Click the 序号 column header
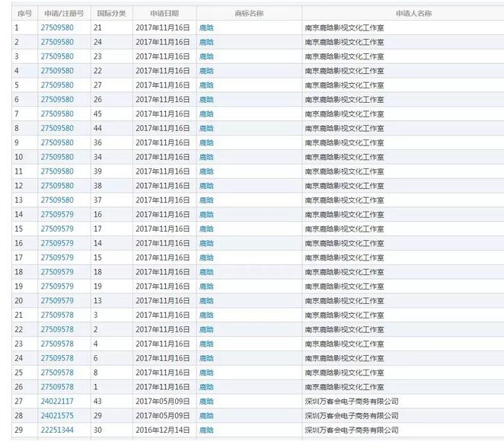 click(x=25, y=14)
